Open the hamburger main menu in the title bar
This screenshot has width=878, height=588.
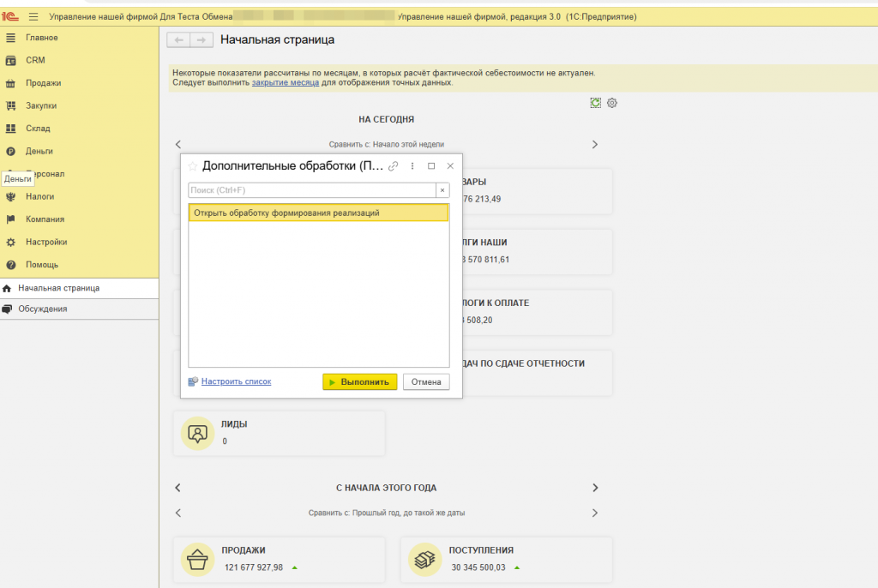(x=33, y=17)
